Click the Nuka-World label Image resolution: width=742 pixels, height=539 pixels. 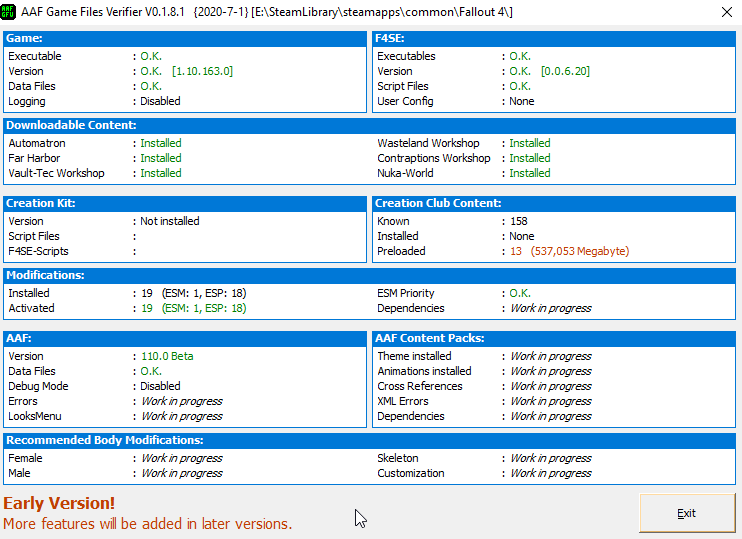point(405,173)
